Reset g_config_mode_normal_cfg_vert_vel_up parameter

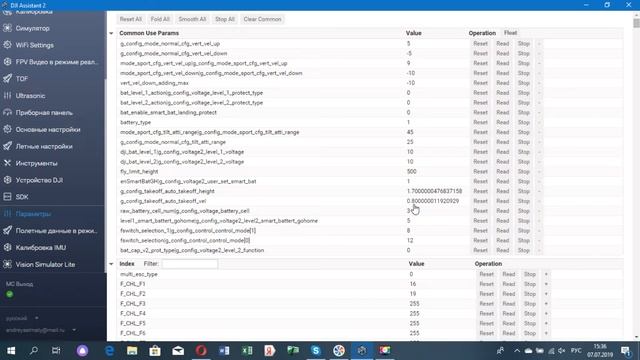pos(480,44)
